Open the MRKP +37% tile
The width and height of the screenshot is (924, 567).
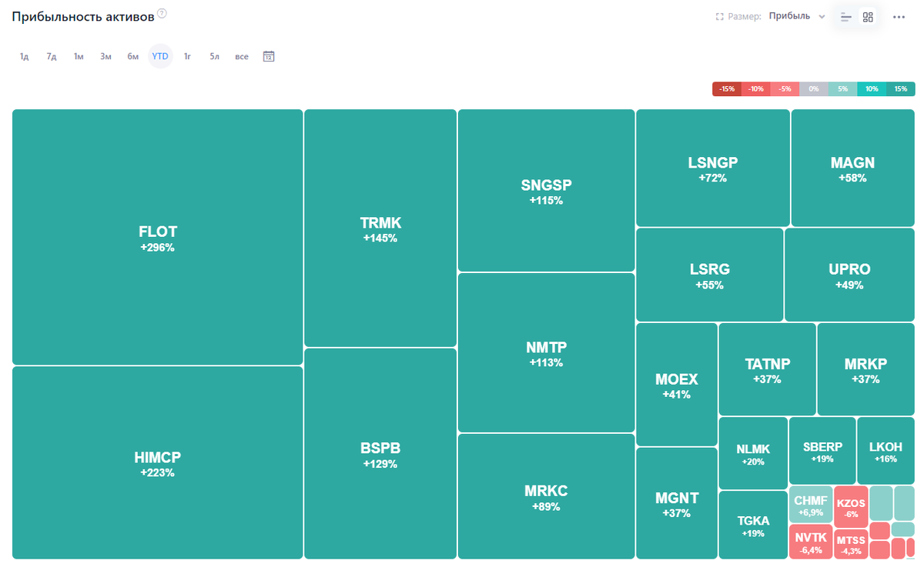click(866, 369)
